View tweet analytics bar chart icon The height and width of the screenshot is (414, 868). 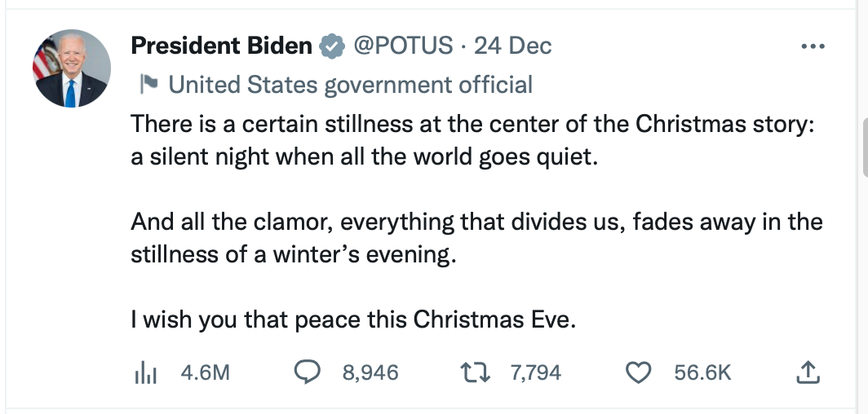pos(144,372)
